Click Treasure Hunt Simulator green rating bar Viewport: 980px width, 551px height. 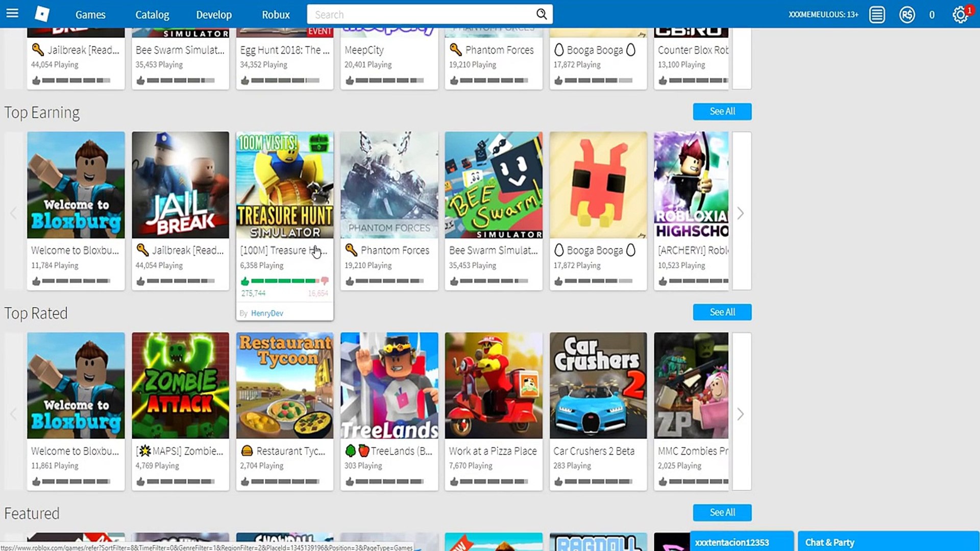pyautogui.click(x=283, y=281)
